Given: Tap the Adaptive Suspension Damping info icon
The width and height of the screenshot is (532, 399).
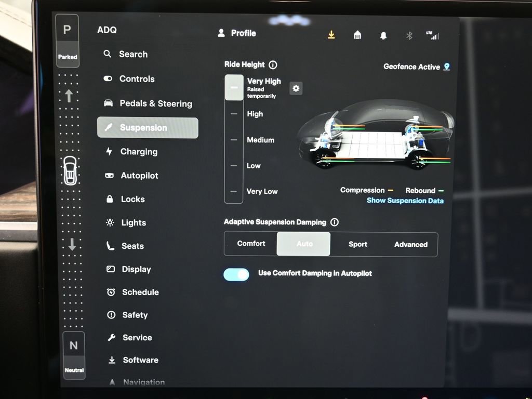Looking at the screenshot, I should point(335,222).
